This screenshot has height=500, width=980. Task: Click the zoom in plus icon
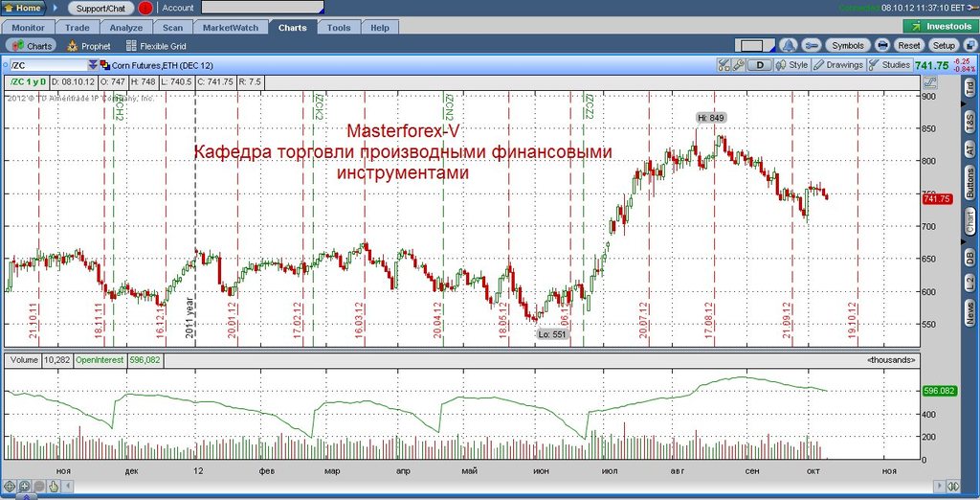click(x=24, y=486)
